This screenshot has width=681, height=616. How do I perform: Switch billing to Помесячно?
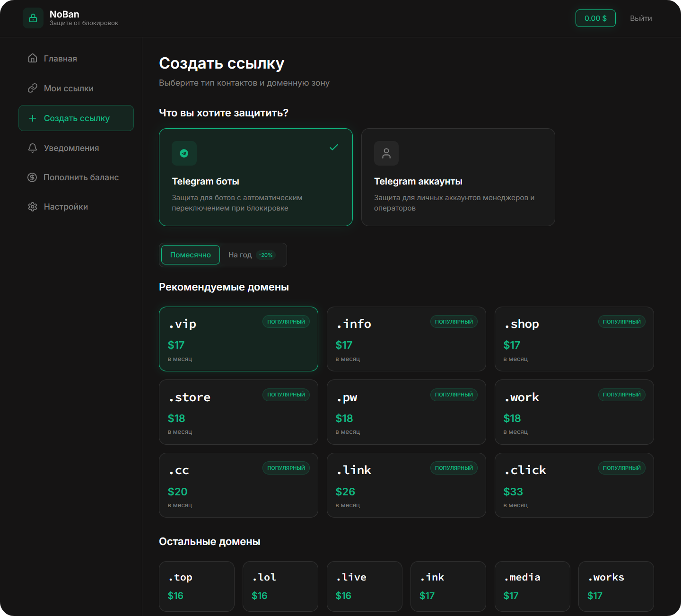(x=191, y=255)
